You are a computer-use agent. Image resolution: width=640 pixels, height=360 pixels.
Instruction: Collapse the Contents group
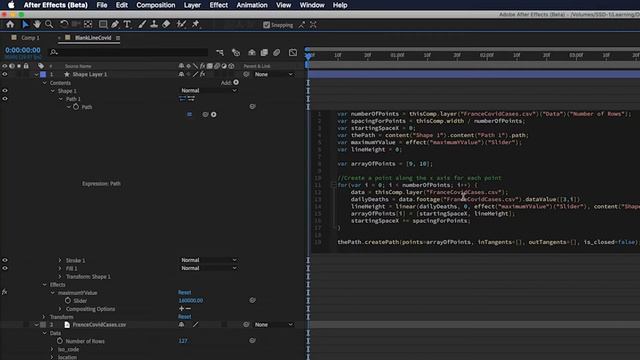(x=45, y=83)
